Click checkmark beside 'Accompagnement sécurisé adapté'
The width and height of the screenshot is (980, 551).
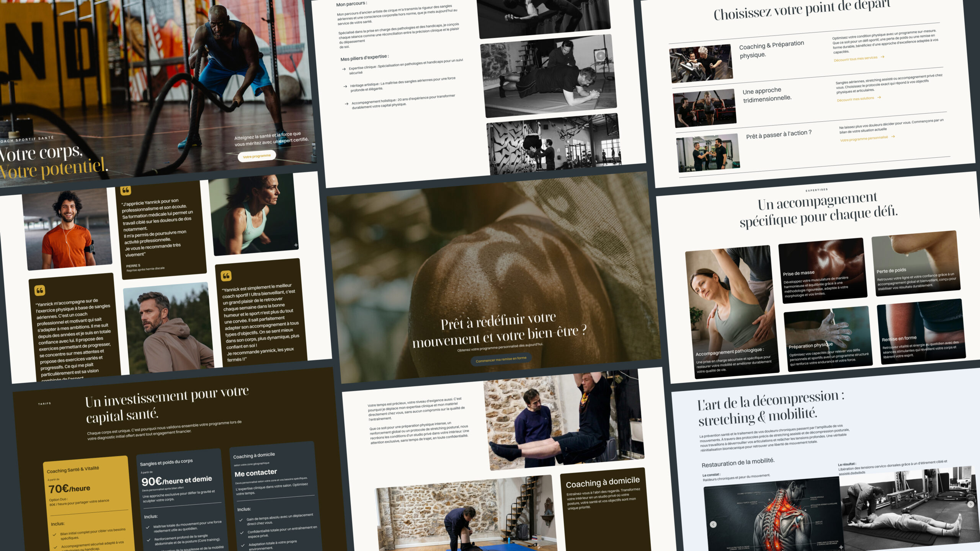pos(56,547)
